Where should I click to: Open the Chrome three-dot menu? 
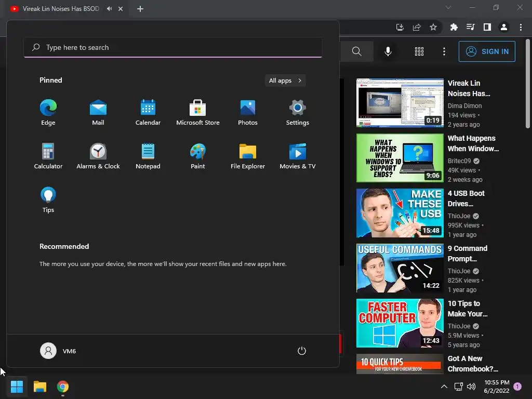521,27
